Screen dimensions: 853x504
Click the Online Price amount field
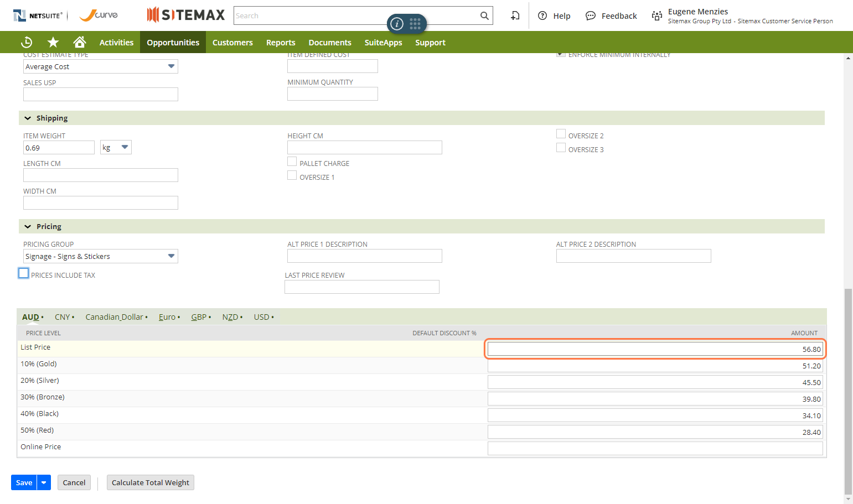(x=655, y=448)
